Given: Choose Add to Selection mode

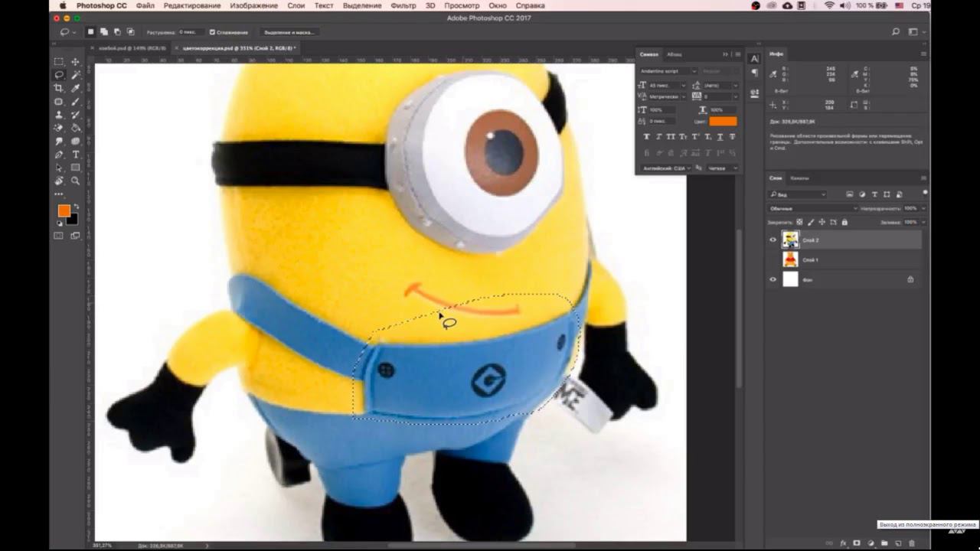Looking at the screenshot, I should click(103, 32).
